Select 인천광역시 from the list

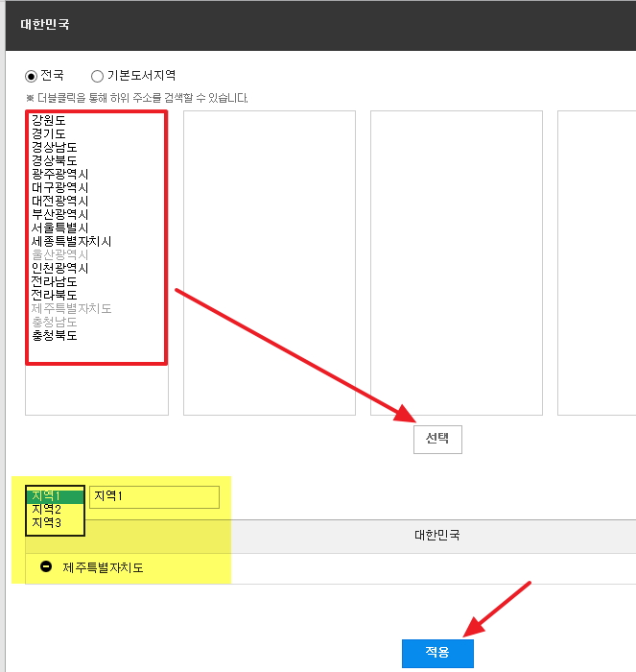click(x=60, y=268)
